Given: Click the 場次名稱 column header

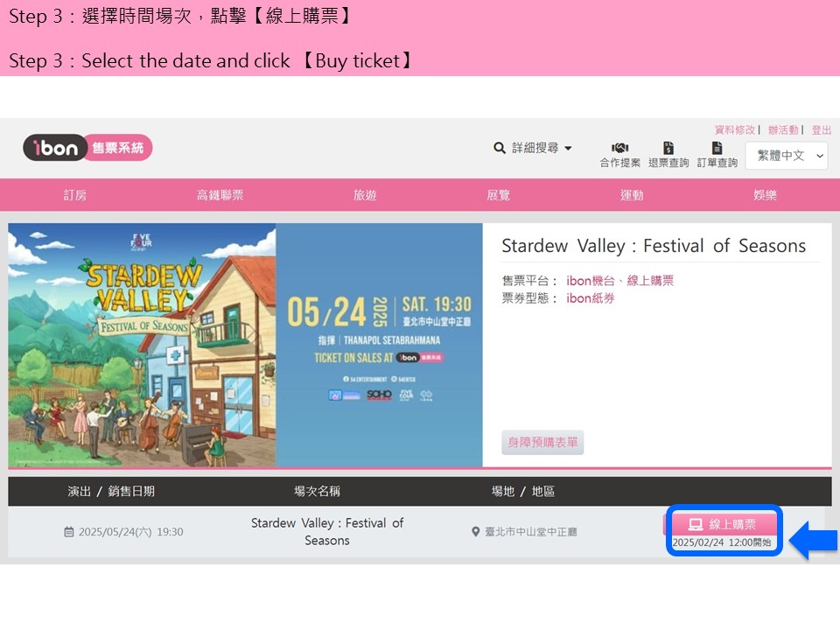Looking at the screenshot, I should [317, 491].
